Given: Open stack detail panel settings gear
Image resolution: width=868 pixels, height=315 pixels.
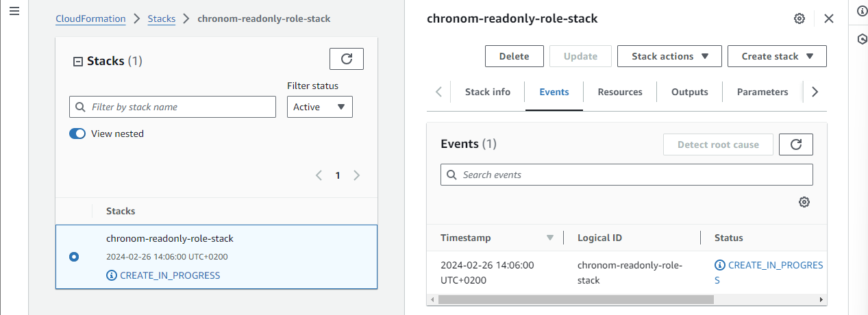Looking at the screenshot, I should coord(799,18).
